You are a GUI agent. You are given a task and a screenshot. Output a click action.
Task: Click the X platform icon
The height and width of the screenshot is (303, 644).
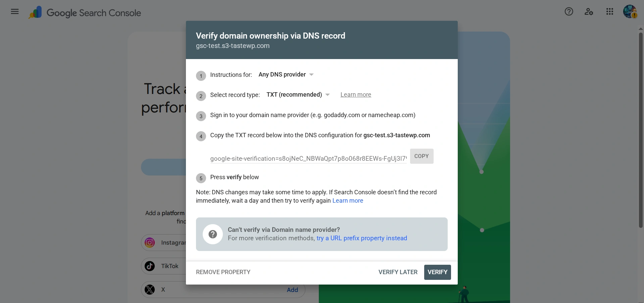150,290
